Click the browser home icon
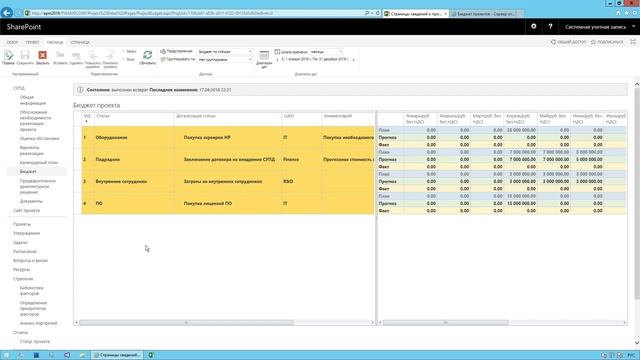The image size is (640, 360). click(618, 13)
